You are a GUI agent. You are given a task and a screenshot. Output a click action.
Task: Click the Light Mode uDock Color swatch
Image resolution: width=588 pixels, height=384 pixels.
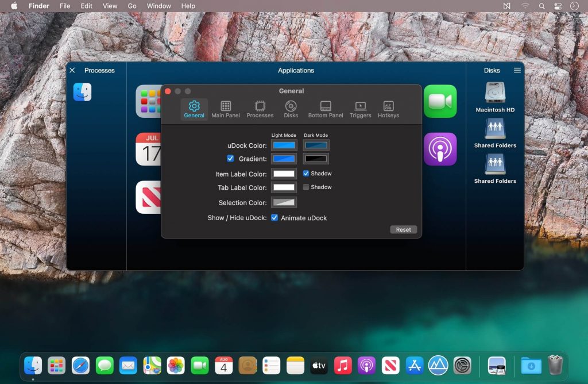[x=284, y=145]
